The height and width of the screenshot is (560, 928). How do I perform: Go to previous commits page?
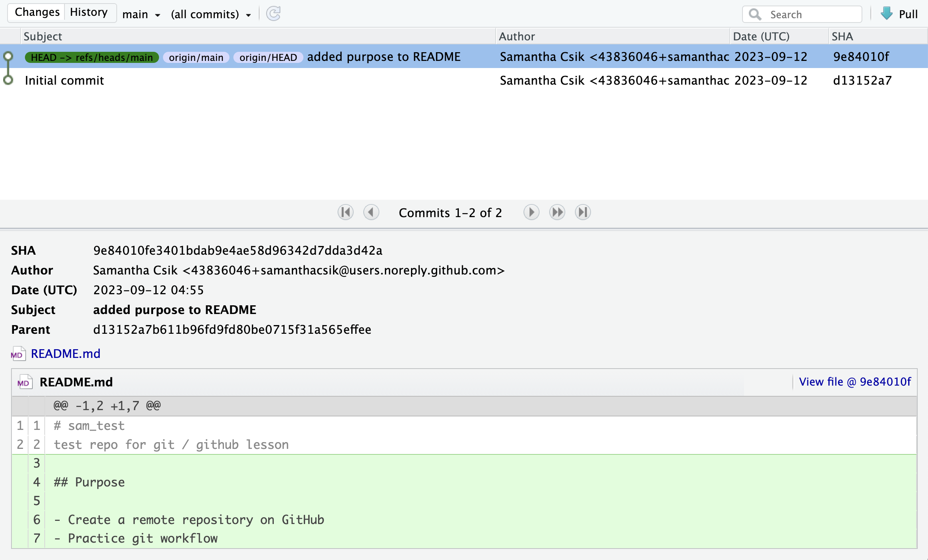click(371, 212)
